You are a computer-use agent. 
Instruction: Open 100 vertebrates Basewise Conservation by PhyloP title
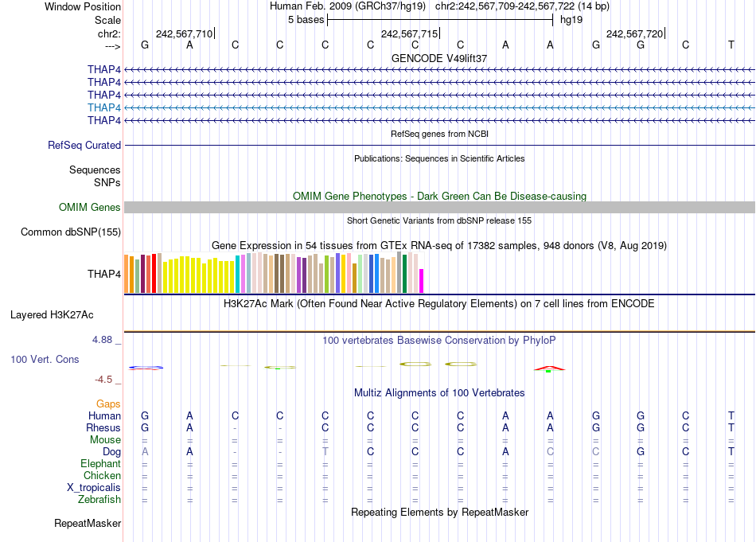439,341
